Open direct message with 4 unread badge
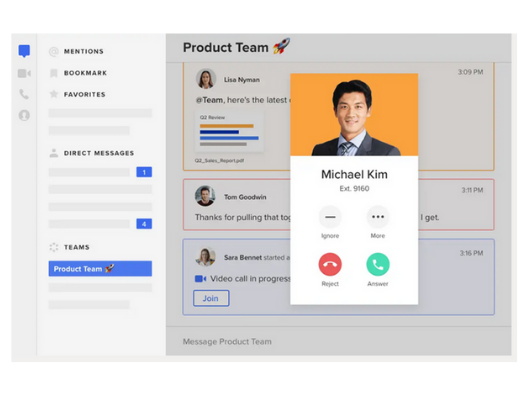 (100, 224)
